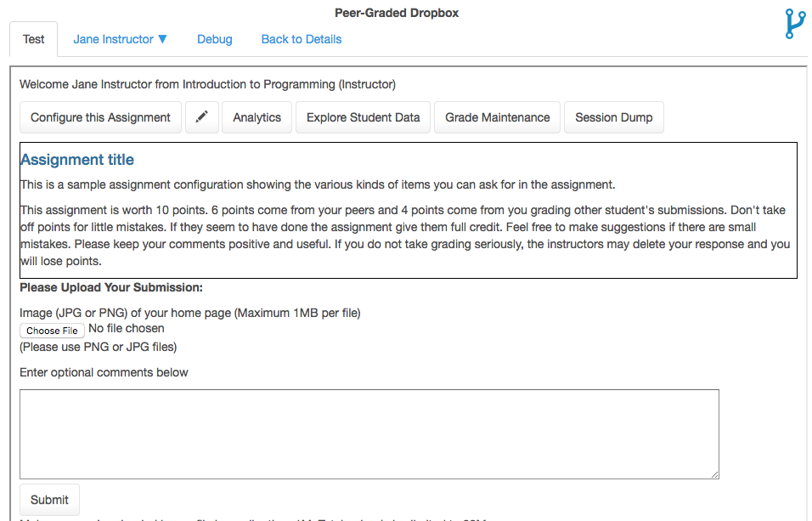
Task: Click Choose File to upload an image
Action: point(52,331)
